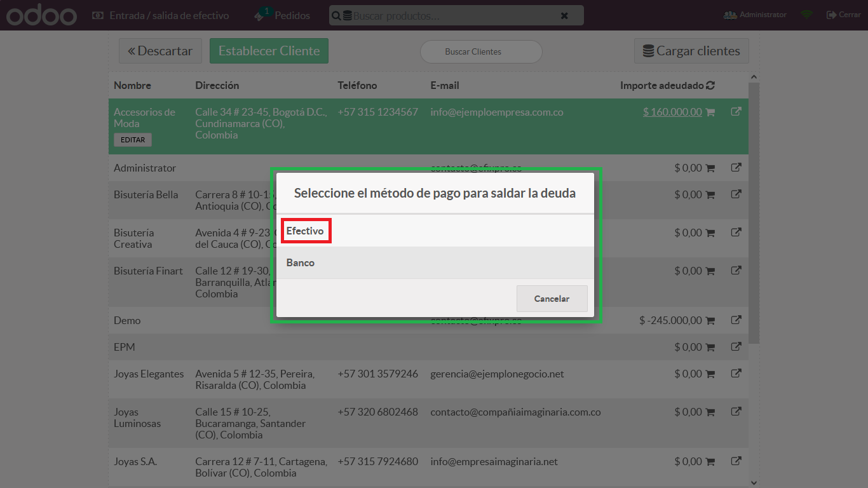Click cart icon in EPM row
The image size is (868, 488).
(710, 348)
